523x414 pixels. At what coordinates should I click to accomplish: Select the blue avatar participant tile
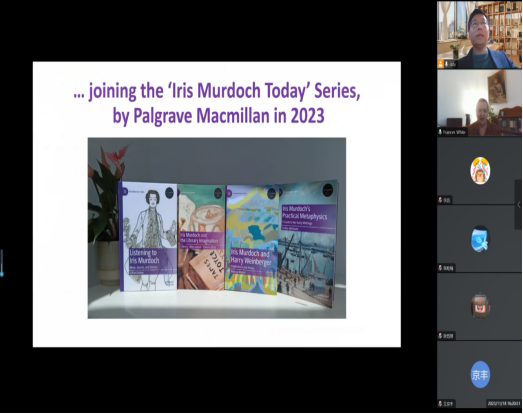479,239
